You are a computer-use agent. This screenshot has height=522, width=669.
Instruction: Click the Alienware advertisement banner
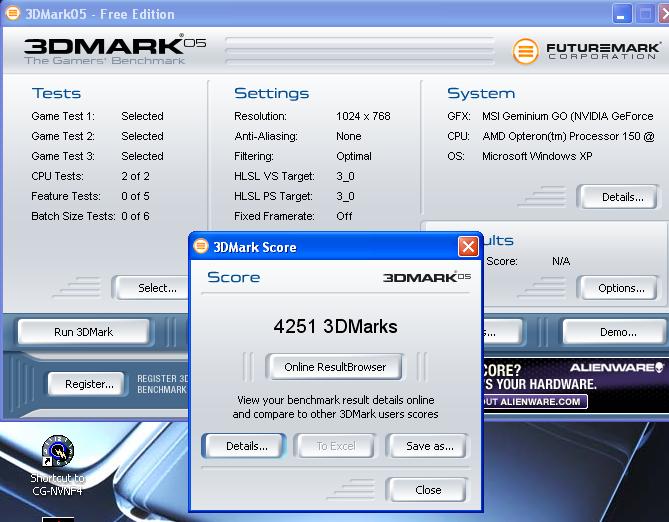(576, 385)
